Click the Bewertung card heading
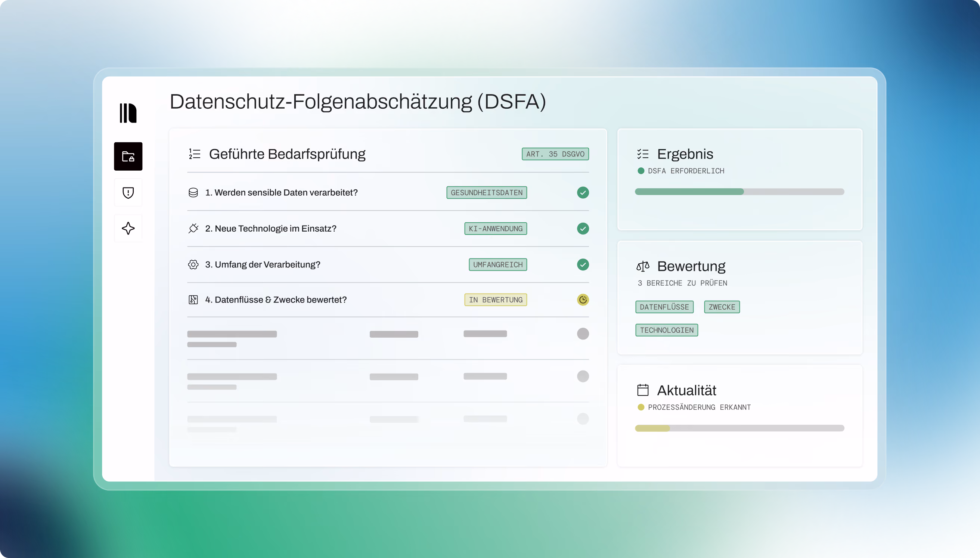 coord(691,266)
